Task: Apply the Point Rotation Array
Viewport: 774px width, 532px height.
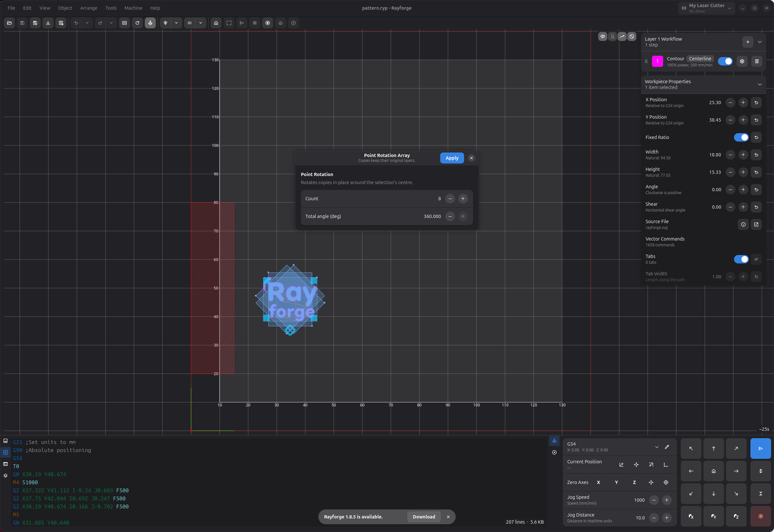Action: [x=452, y=158]
